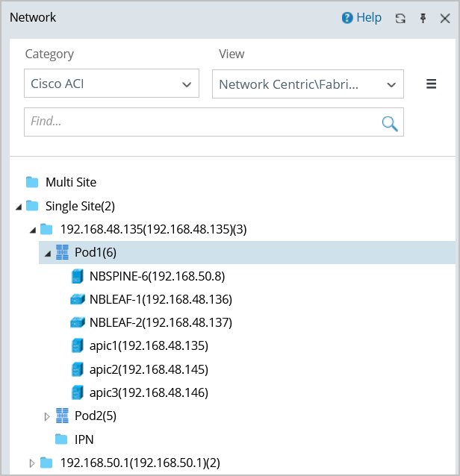Open the Help link

361,18
